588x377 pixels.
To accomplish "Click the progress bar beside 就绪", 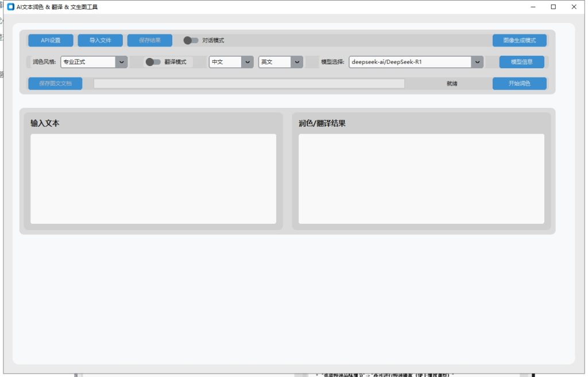I will [x=249, y=84].
